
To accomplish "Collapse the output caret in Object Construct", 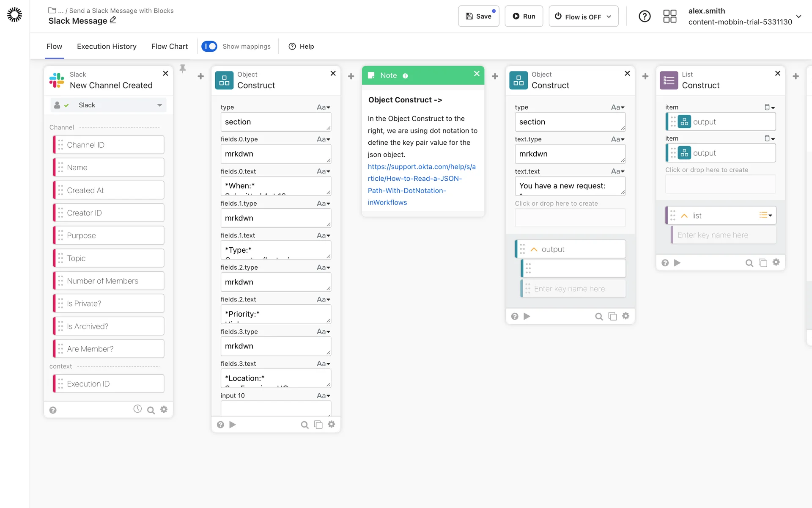I will [x=534, y=250].
